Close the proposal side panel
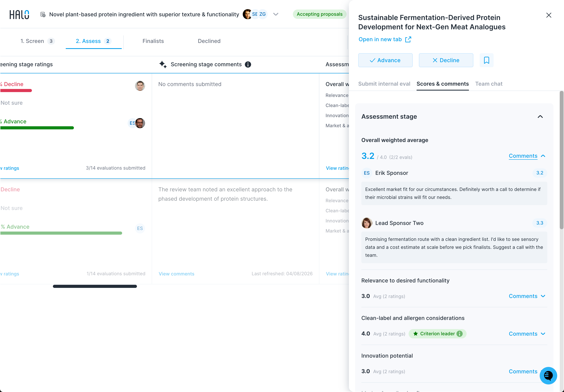Viewport: 564px width, 392px height. 548,15
